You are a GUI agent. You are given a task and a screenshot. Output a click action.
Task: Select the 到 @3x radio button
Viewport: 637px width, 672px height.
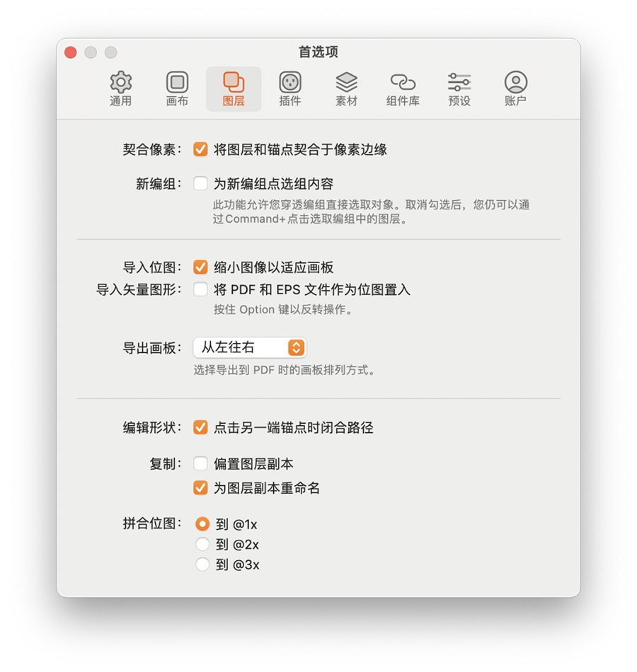pyautogui.click(x=202, y=564)
